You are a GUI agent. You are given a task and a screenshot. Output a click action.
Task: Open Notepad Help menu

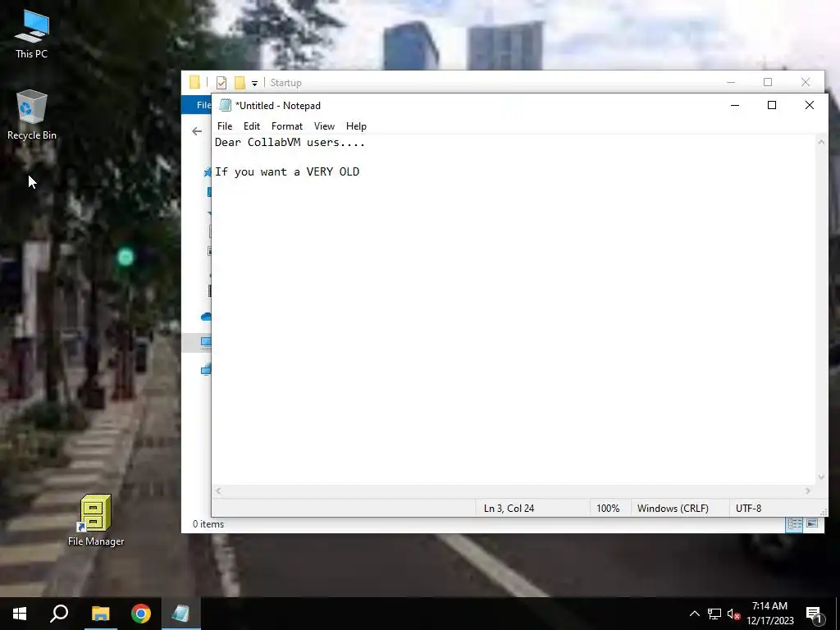point(356,126)
